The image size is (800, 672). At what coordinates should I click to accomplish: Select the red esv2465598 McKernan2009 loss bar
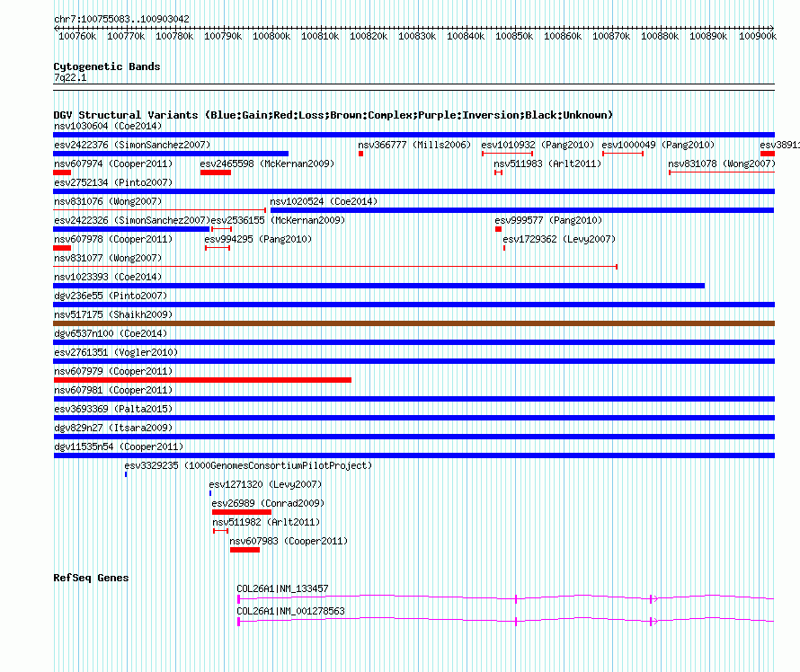click(x=216, y=172)
